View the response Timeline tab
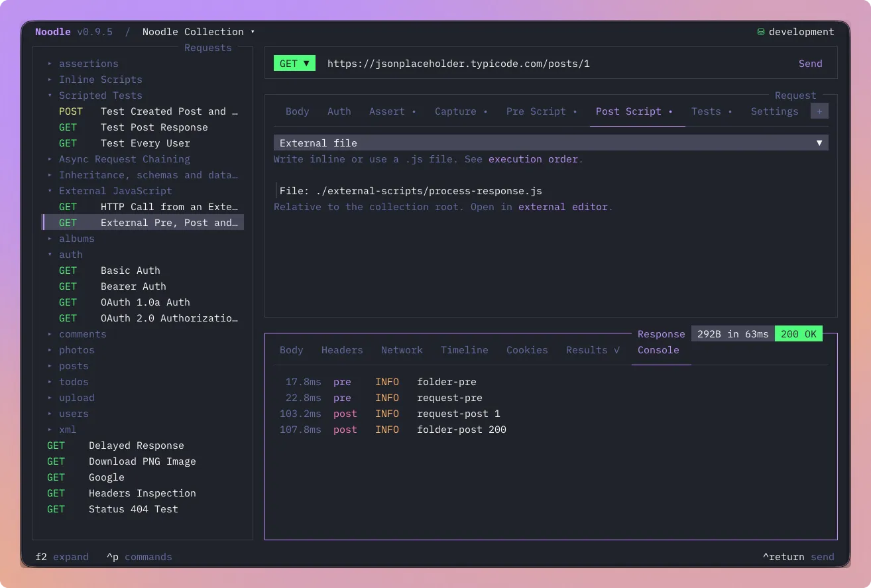The height and width of the screenshot is (588, 871). (x=465, y=350)
